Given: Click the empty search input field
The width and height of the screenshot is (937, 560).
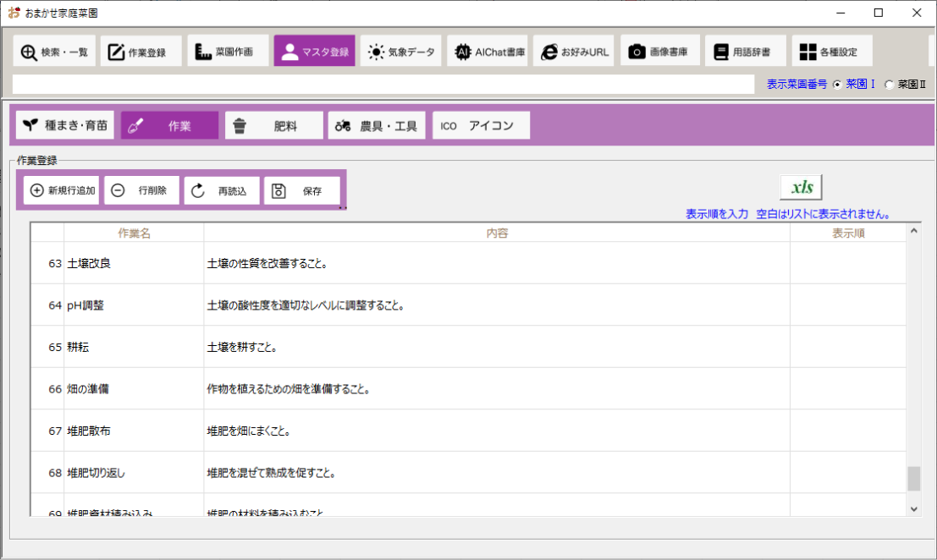Looking at the screenshot, I should coord(381,84).
